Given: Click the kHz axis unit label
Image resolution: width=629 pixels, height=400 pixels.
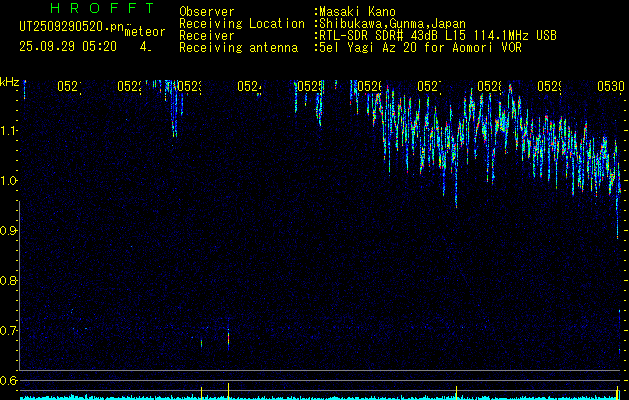Looking at the screenshot, I should point(10,81).
